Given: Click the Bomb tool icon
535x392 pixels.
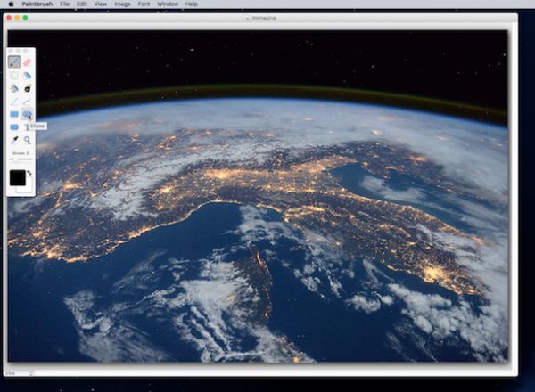Looking at the screenshot, I should coord(28,89).
